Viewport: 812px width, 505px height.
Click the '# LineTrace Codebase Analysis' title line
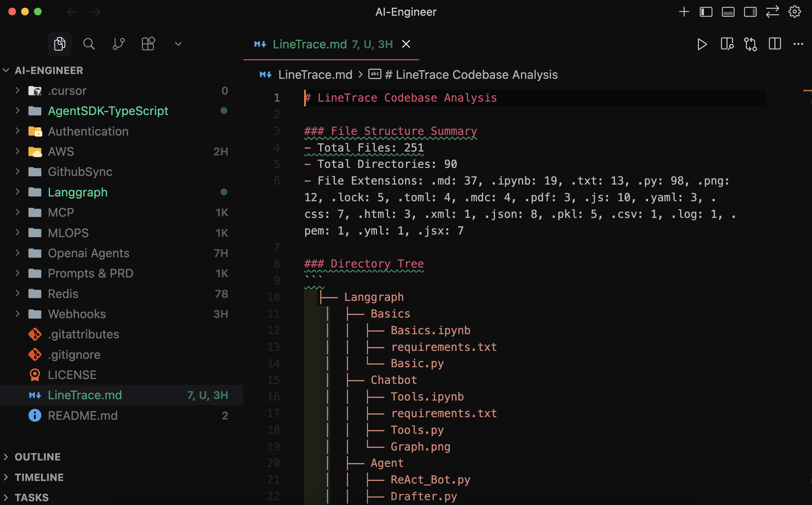pos(401,97)
